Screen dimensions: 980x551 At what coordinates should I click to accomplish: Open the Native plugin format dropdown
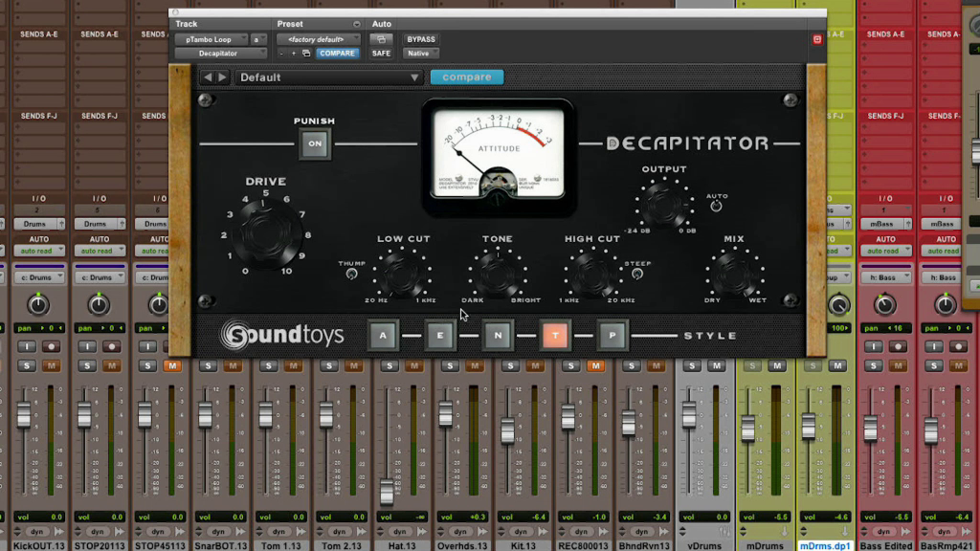[x=421, y=54]
